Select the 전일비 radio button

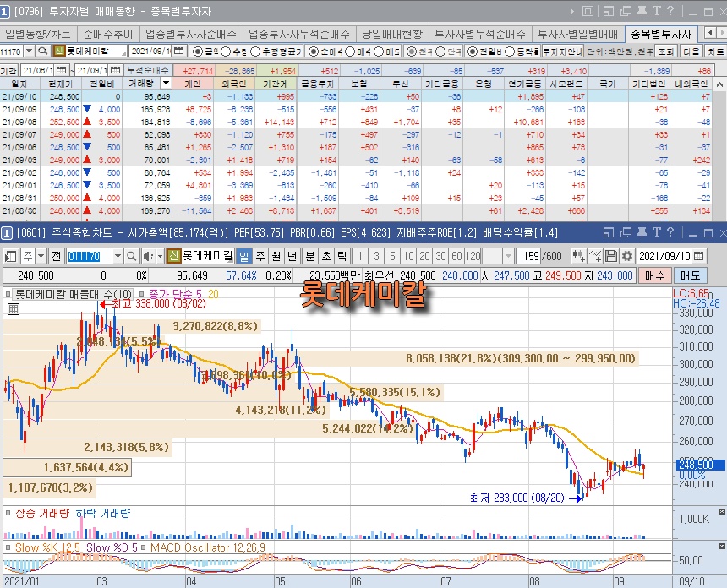tap(472, 52)
